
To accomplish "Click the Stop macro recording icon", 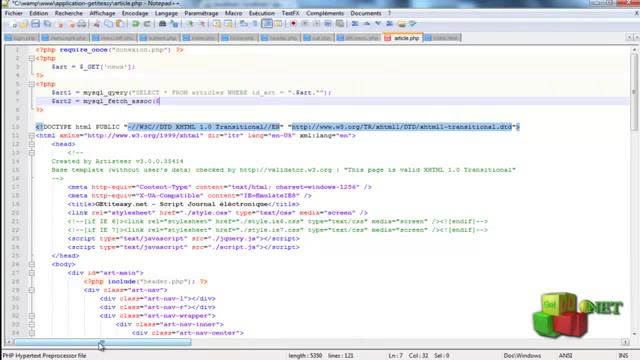I will 304,24.
